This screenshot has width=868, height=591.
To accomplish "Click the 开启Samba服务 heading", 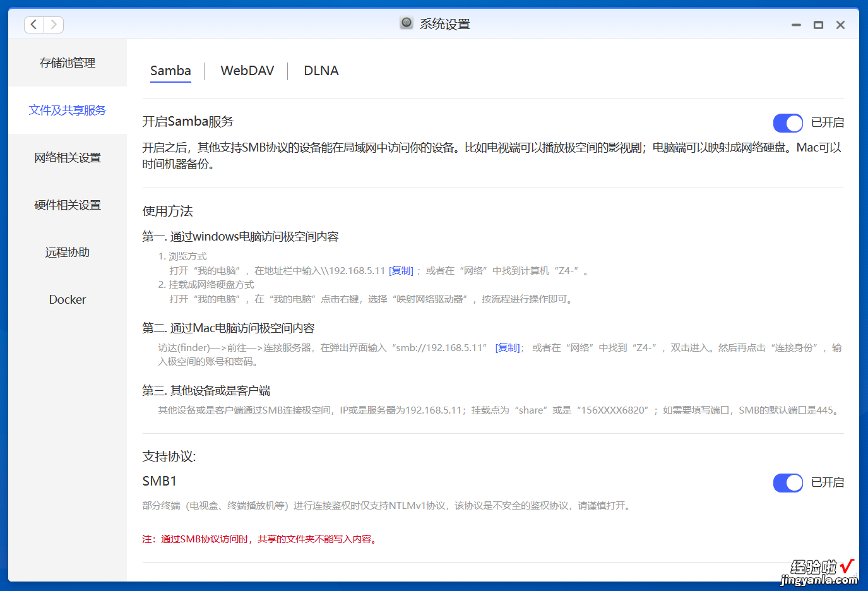I will pos(188,121).
